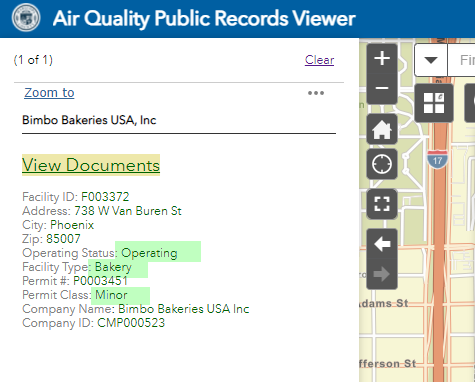475x382 pixels.
Task: Open the three-dot popup actions menu
Action: (316, 93)
